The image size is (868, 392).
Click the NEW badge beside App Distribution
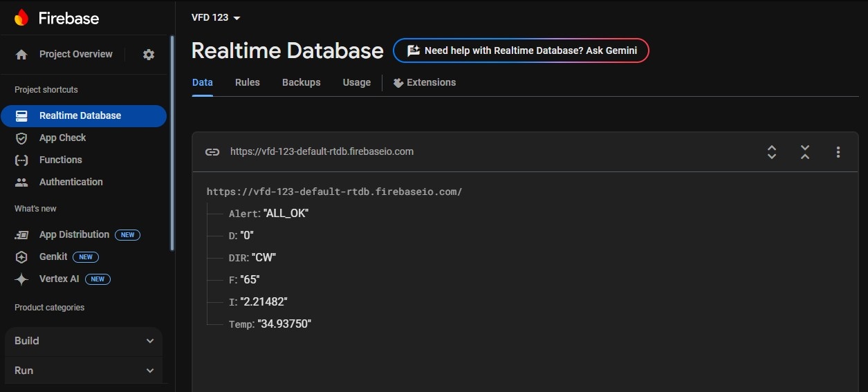pos(127,235)
